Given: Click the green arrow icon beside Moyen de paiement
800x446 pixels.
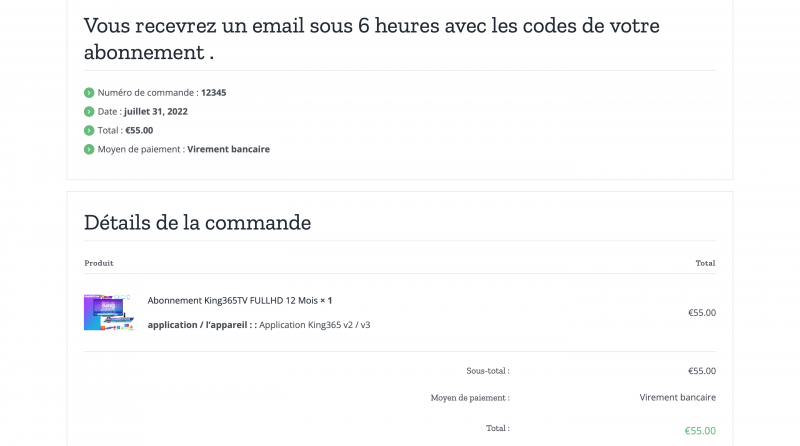Looking at the screenshot, I should click(x=89, y=149).
